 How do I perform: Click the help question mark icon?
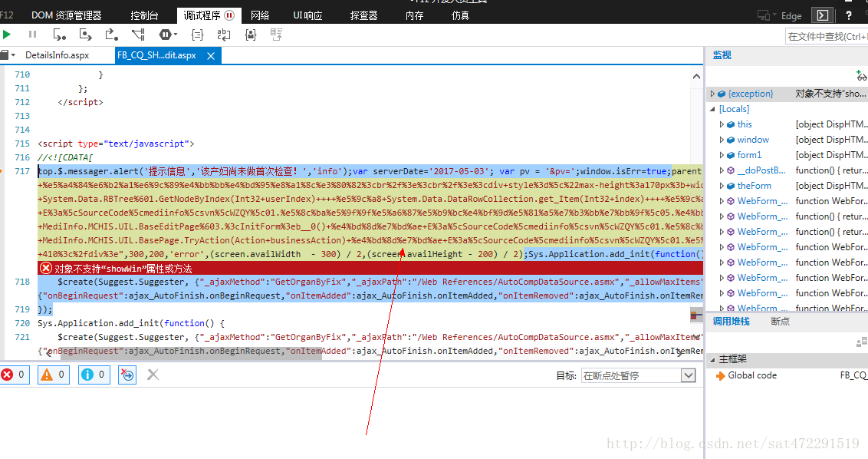(x=849, y=15)
